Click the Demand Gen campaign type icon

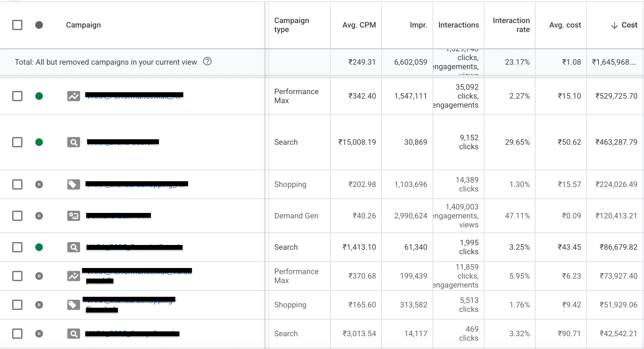click(73, 216)
